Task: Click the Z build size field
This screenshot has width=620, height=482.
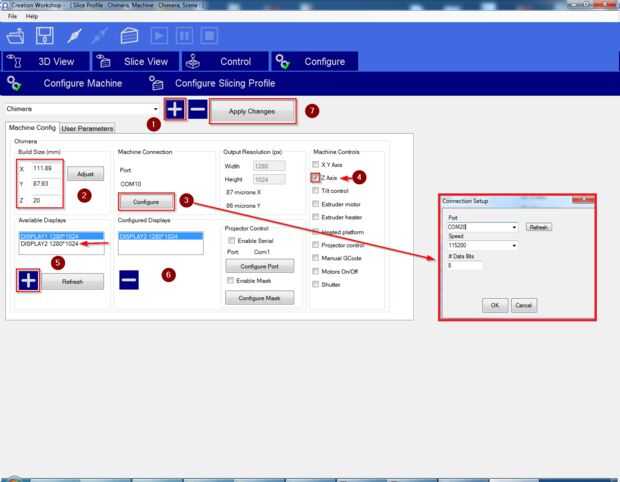Action: point(46,201)
